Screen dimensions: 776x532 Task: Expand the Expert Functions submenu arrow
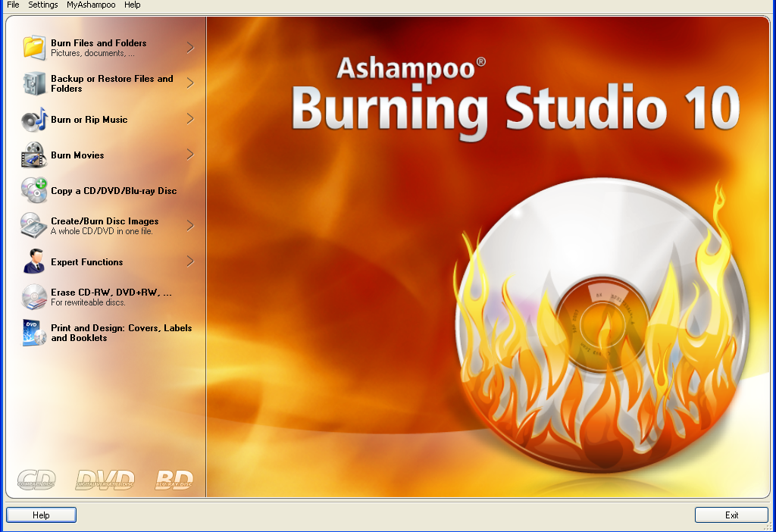190,261
